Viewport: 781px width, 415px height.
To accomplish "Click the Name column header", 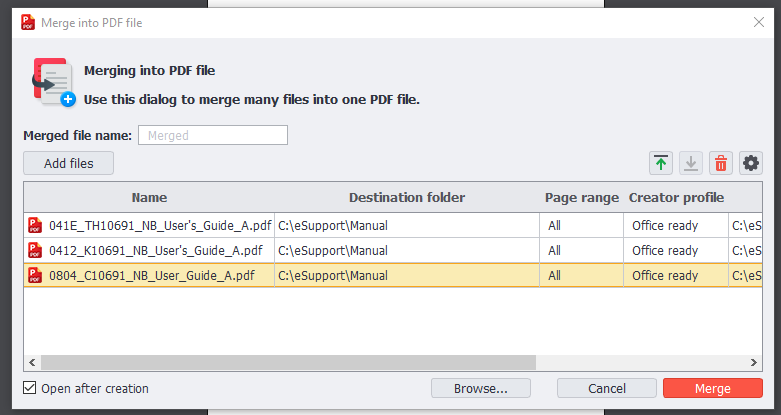I will click(149, 197).
